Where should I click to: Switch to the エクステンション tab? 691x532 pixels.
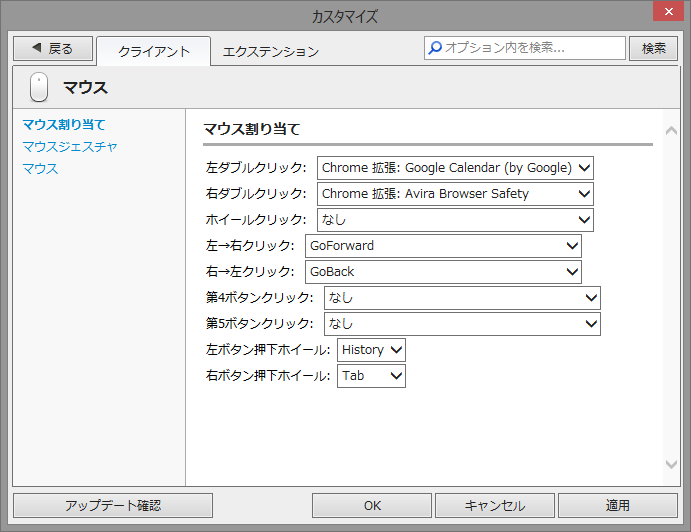(270, 51)
